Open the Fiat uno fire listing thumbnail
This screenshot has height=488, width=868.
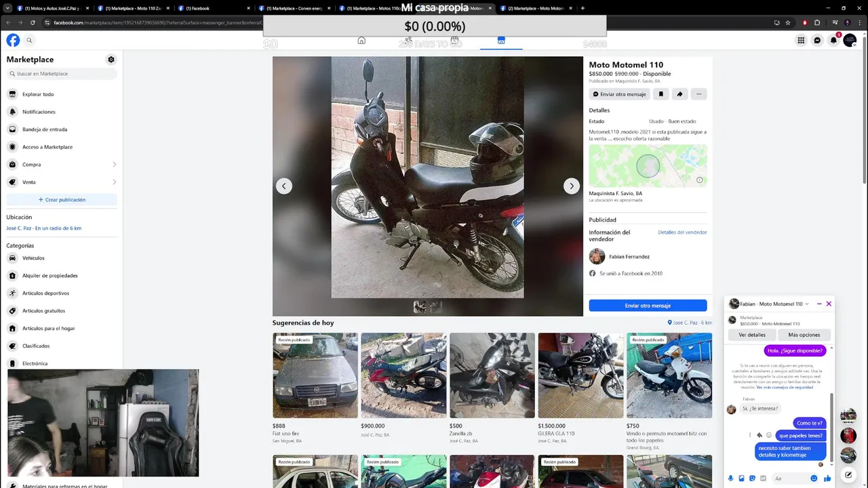point(315,375)
